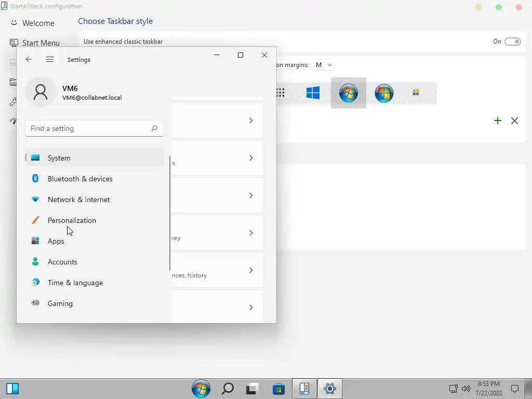Viewport: 532px width, 399px height.
Task: Switch to StartAllBack window via taskbar icon
Action: [304, 389]
